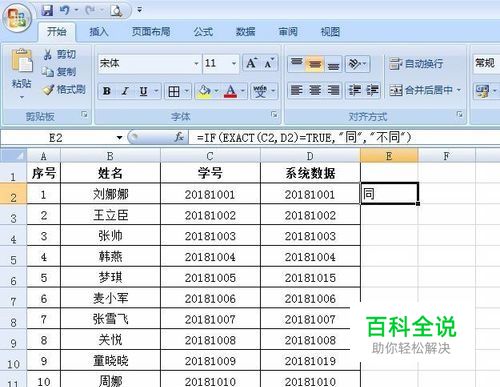The height and width of the screenshot is (387, 500).
Task: Toggle 自动换行 wrap text
Action: pos(416,63)
